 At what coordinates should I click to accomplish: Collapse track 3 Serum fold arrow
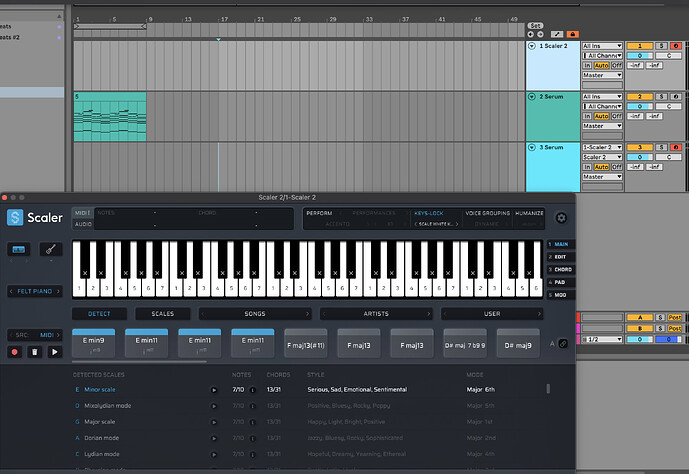pyautogui.click(x=532, y=147)
